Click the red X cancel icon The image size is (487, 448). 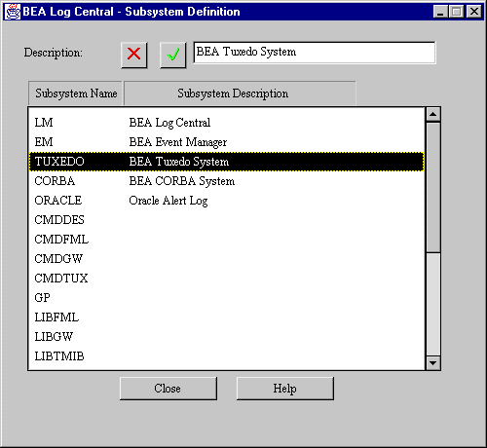(x=134, y=55)
